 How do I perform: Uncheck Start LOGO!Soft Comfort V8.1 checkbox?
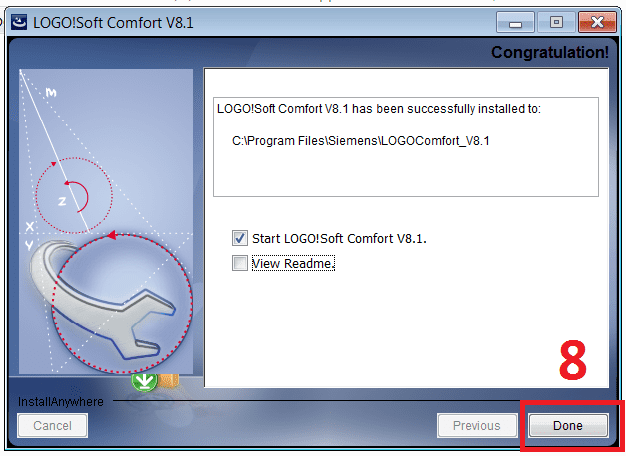click(x=240, y=238)
